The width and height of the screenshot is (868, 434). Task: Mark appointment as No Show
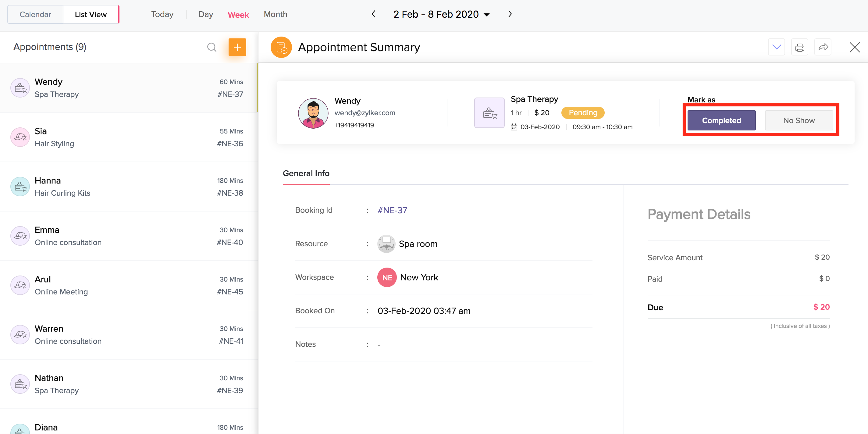coord(799,120)
